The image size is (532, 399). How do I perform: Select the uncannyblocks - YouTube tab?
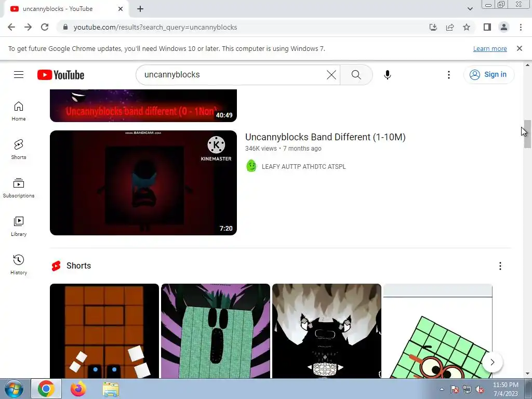[66, 9]
